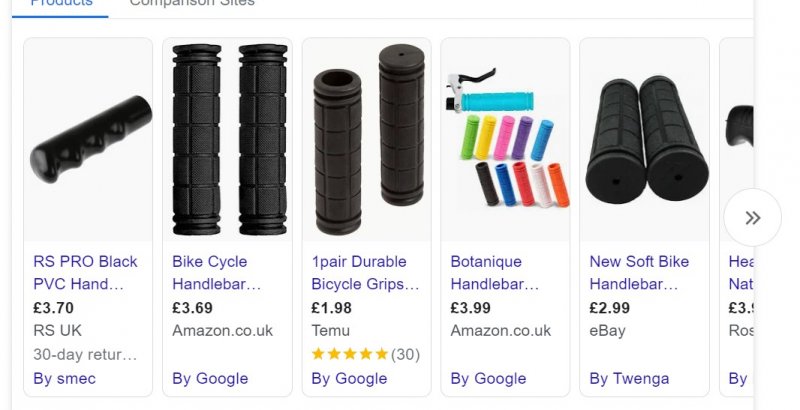Screen dimensions: 800x410
Task: Click the five-star rating on Temu listing
Action: [x=350, y=354]
